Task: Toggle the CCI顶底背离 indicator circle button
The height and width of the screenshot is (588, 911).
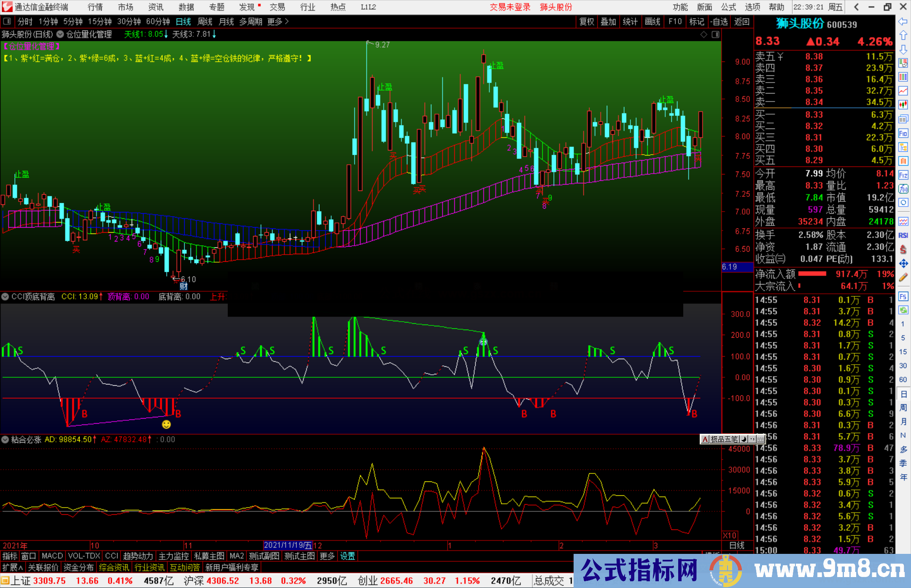Action: pyautogui.click(x=5, y=297)
